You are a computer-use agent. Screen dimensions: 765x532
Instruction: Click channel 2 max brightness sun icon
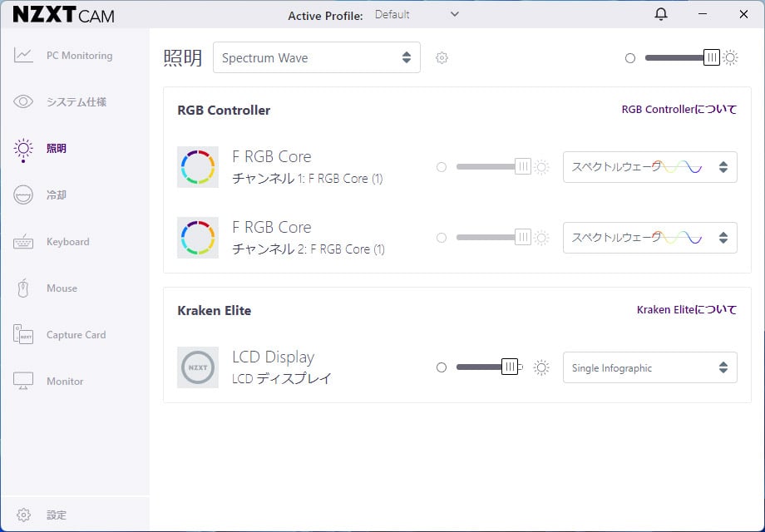pyautogui.click(x=541, y=238)
